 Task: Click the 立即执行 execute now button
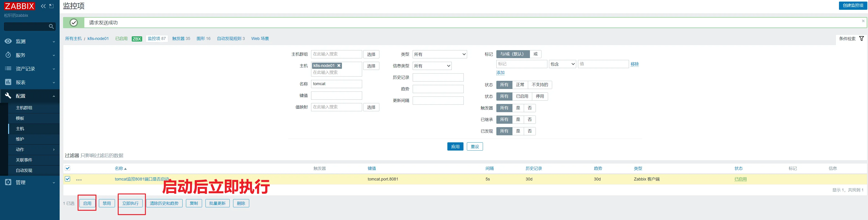(x=130, y=203)
